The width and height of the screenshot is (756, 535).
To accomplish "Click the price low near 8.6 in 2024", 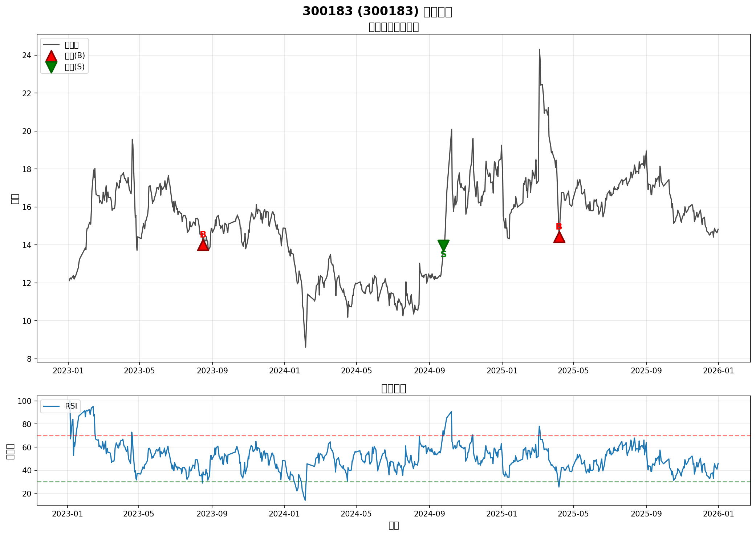I will tap(305, 346).
